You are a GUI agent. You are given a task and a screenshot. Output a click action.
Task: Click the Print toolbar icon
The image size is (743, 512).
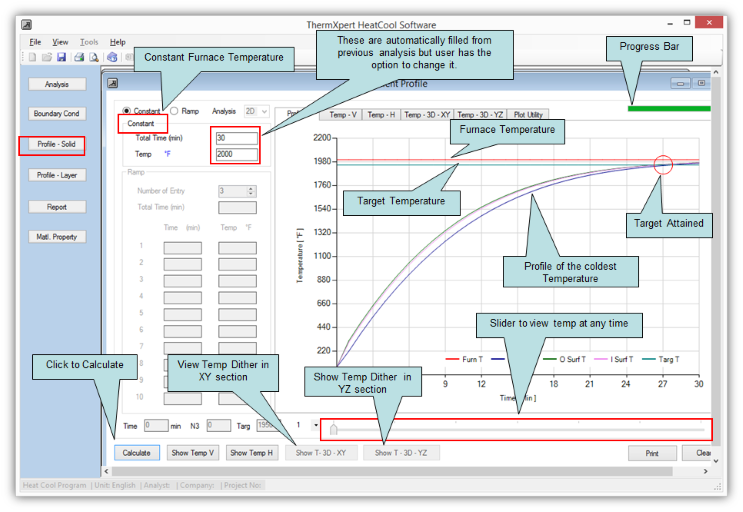pos(79,57)
